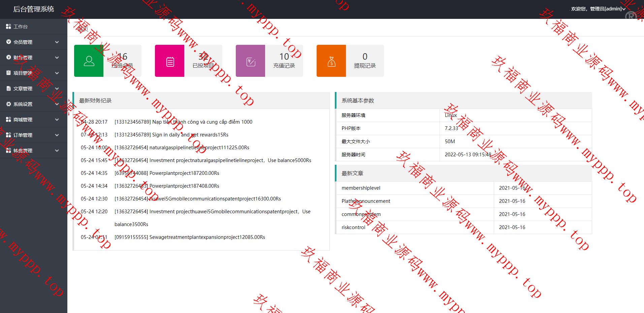644x313 pixels.
Task: Open the 转盘管理 menu item
Action: point(23,151)
